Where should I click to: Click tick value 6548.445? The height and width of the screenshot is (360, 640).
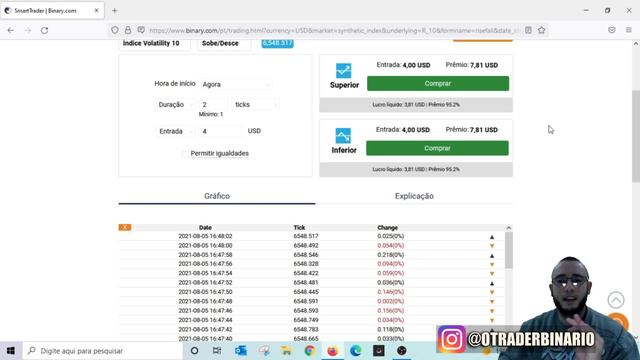(x=306, y=292)
